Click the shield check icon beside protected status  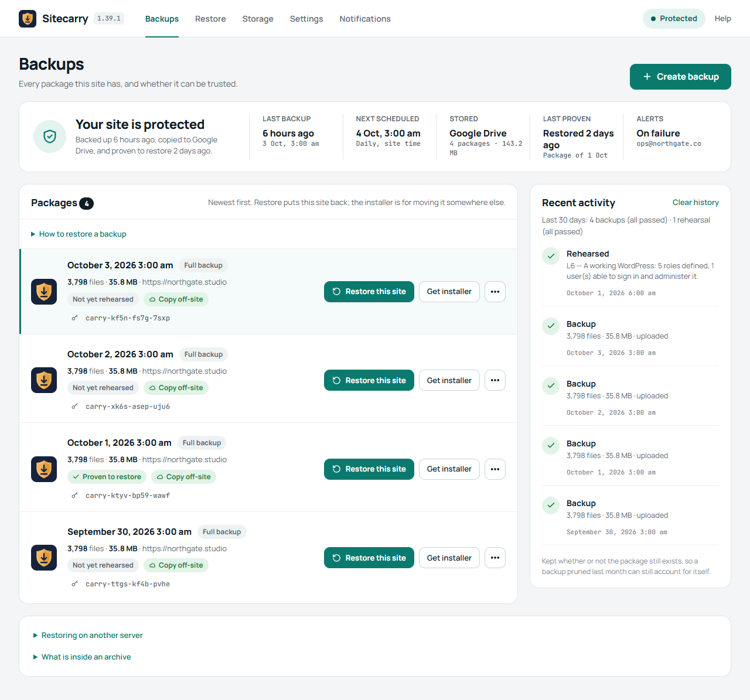(50, 136)
